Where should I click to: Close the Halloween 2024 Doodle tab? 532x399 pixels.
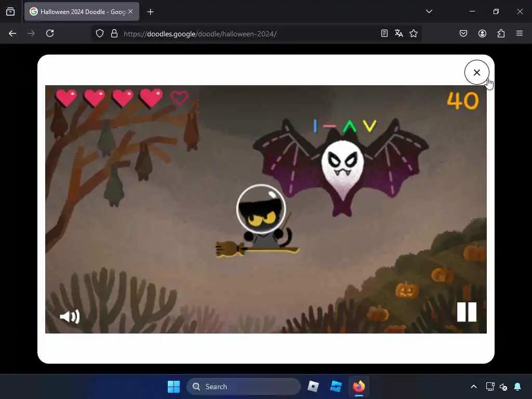130,11
